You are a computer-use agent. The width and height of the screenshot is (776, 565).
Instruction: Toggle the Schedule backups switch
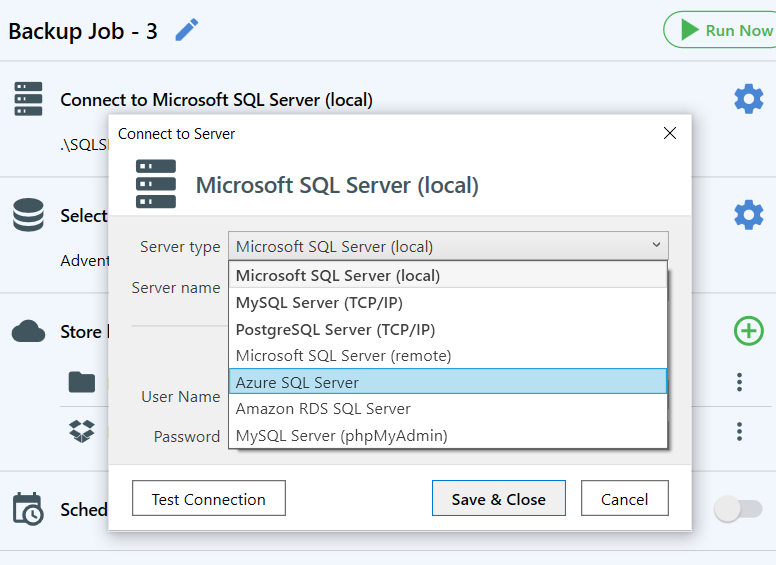click(738, 509)
